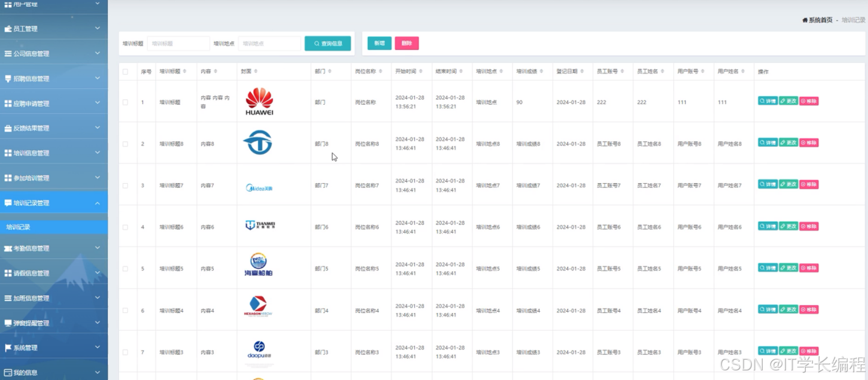
Task: Open the HEXAGON logo thumbnail in row 6
Action: [258, 306]
